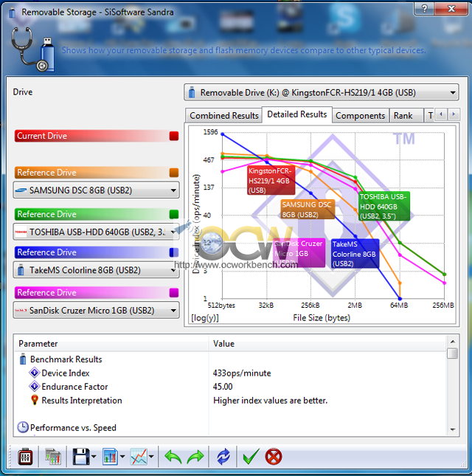The height and width of the screenshot is (476, 472).
Task: Click the Performance vs. Speed clock icon
Action: tap(23, 427)
